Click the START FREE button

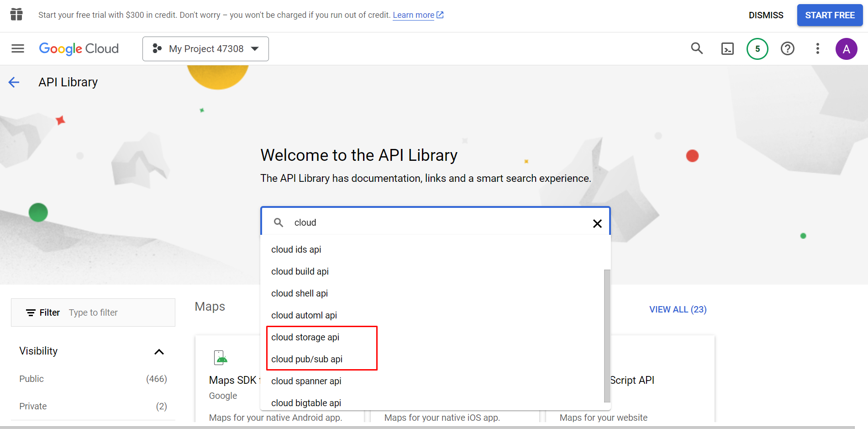click(x=830, y=15)
